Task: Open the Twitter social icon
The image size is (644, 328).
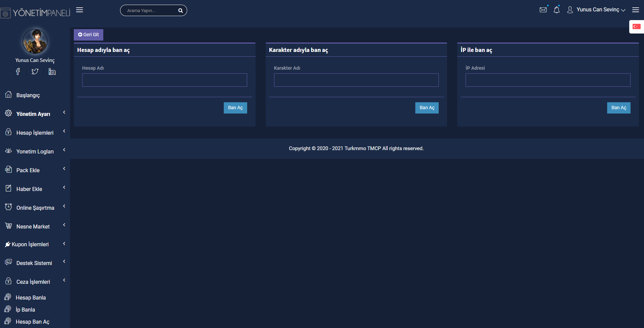Action: (x=35, y=71)
